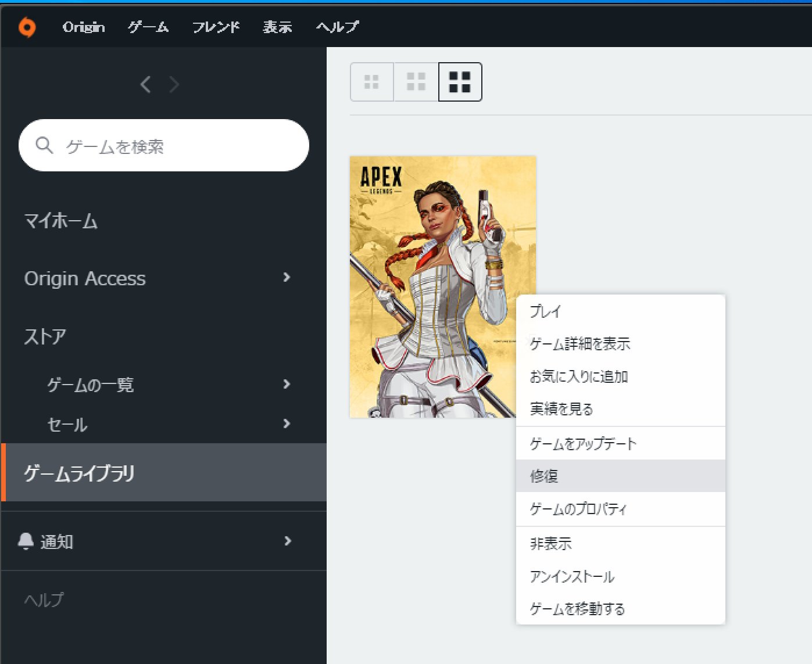Viewport: 812px width, 664px height.
Task: Expand the Origin Access submenu arrow
Action: click(x=287, y=278)
